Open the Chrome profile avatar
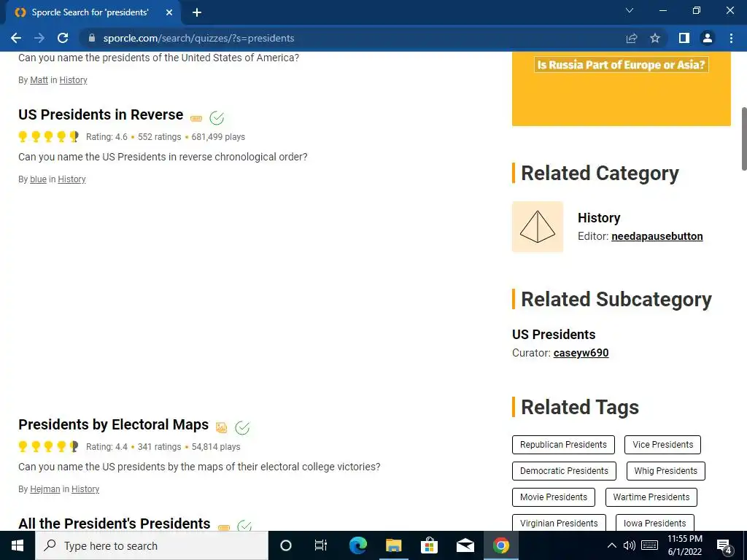This screenshot has width=747, height=560. tap(708, 38)
